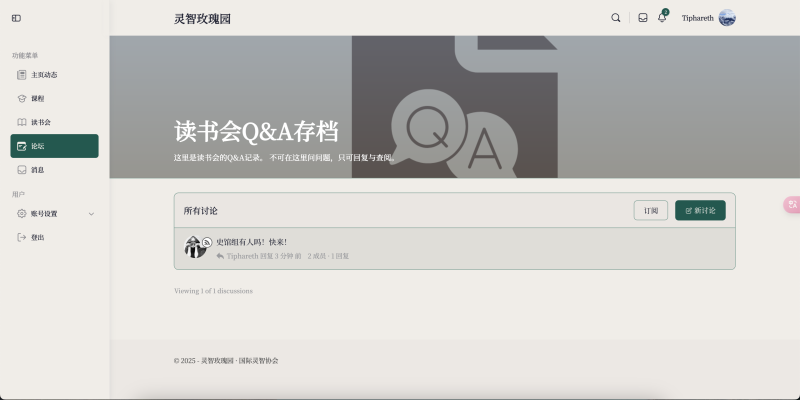The height and width of the screenshot is (400, 800).
Task: Click the Tiphareth profile avatar
Action: 727,18
